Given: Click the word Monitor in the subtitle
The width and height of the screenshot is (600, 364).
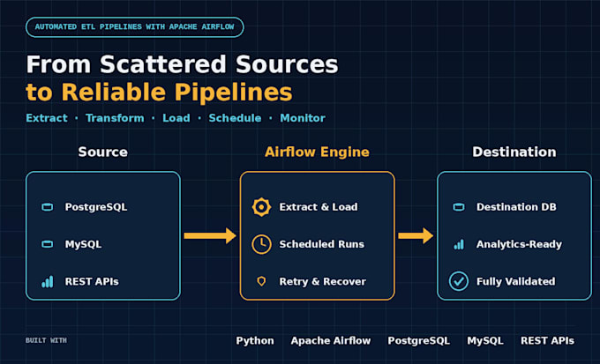Looking at the screenshot, I should coord(303,118).
